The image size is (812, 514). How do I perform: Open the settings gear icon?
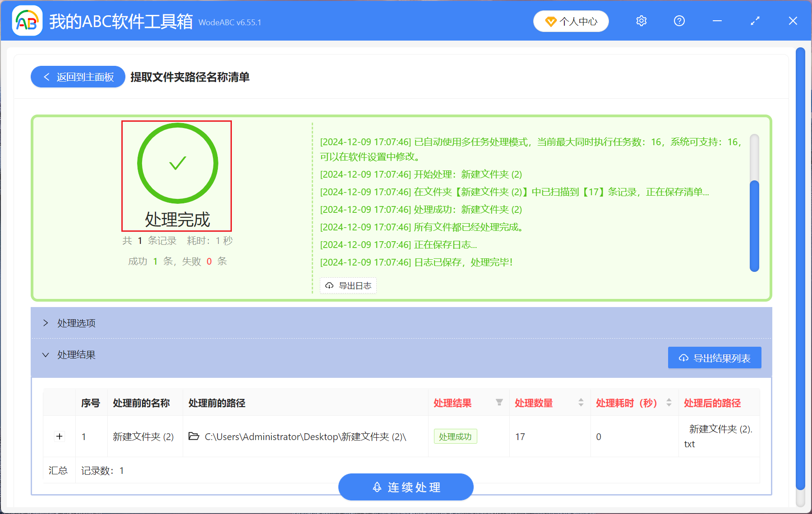pos(641,21)
